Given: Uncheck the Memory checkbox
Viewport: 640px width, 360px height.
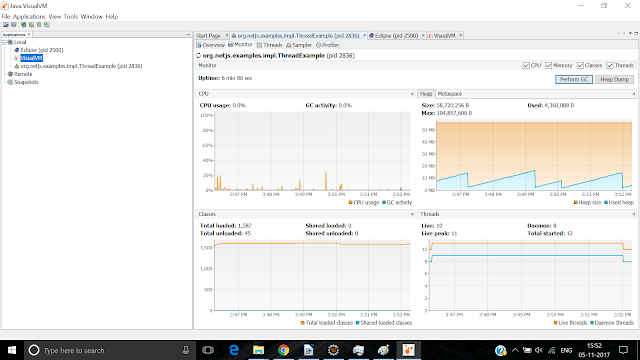Looking at the screenshot, I should pos(549,65).
